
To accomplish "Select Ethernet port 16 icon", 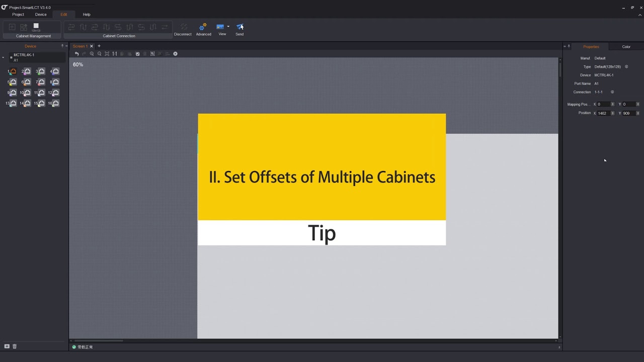I will coord(55,103).
